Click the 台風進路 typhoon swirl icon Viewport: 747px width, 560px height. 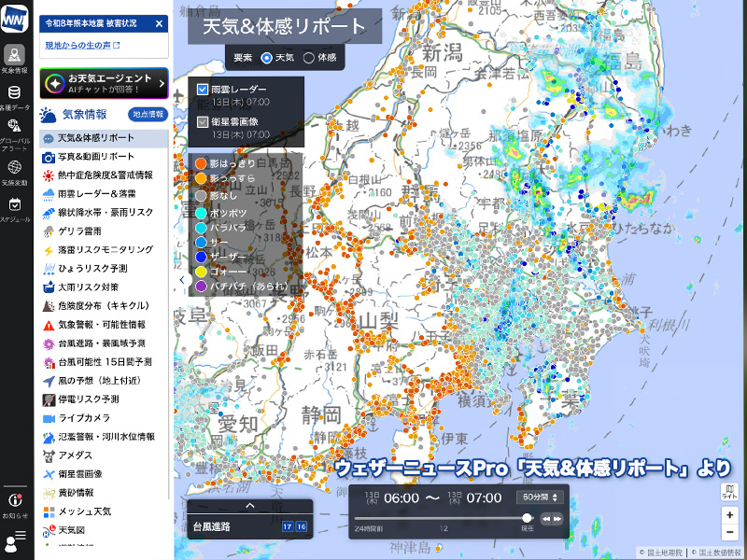(x=49, y=343)
